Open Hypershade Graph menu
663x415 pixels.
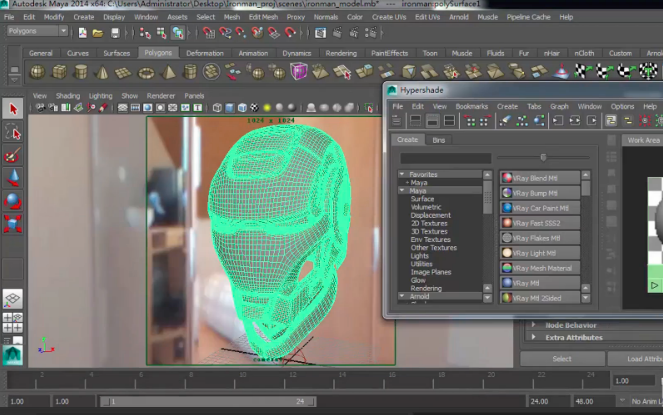tap(559, 106)
